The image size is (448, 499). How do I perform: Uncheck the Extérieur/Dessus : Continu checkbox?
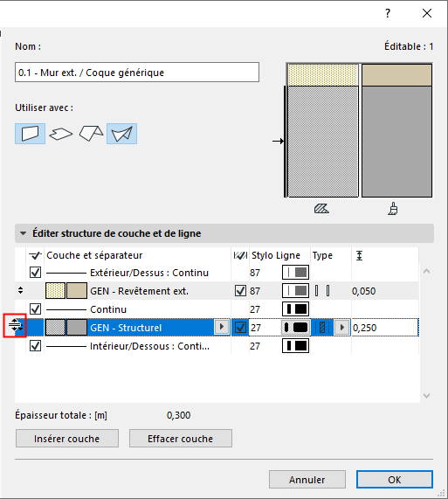[35, 273]
